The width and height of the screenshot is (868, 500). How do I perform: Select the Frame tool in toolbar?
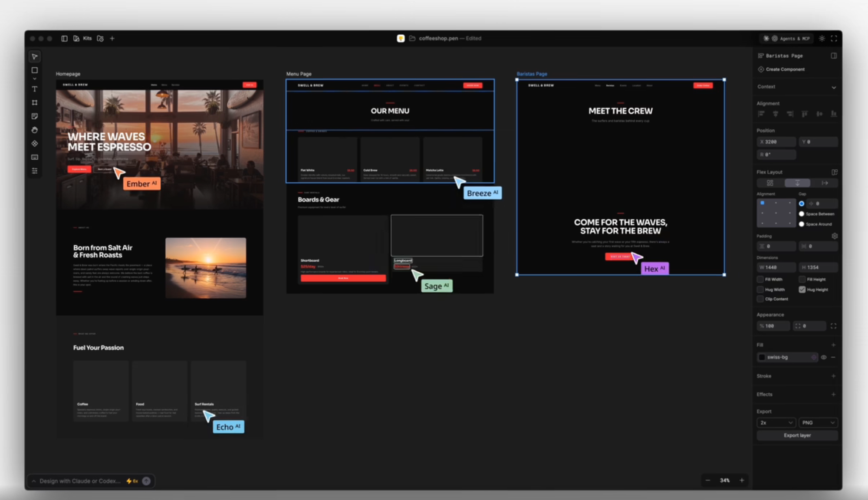click(x=35, y=103)
